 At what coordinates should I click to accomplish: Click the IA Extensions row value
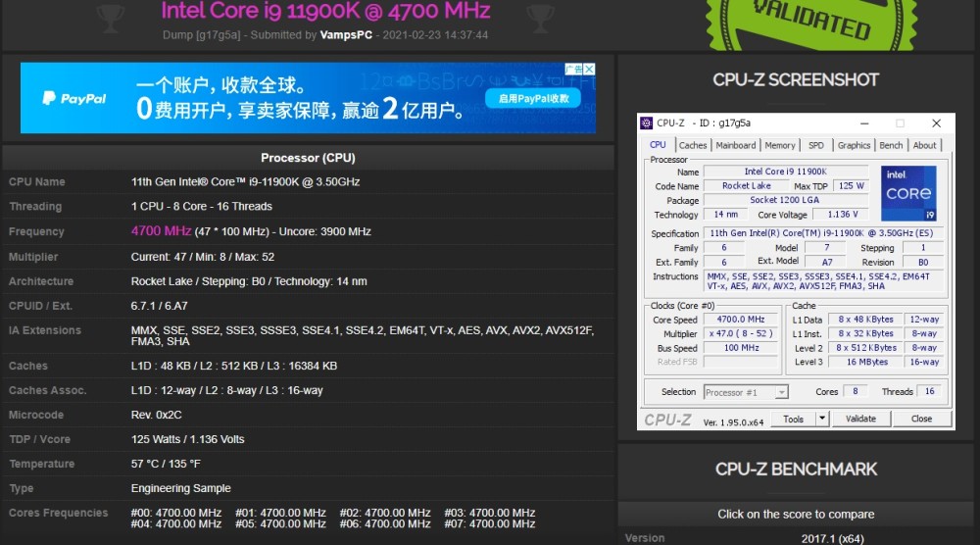362,335
